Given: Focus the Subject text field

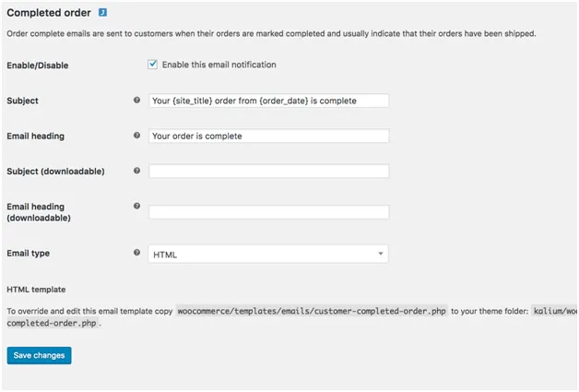Looking at the screenshot, I should (x=267, y=101).
